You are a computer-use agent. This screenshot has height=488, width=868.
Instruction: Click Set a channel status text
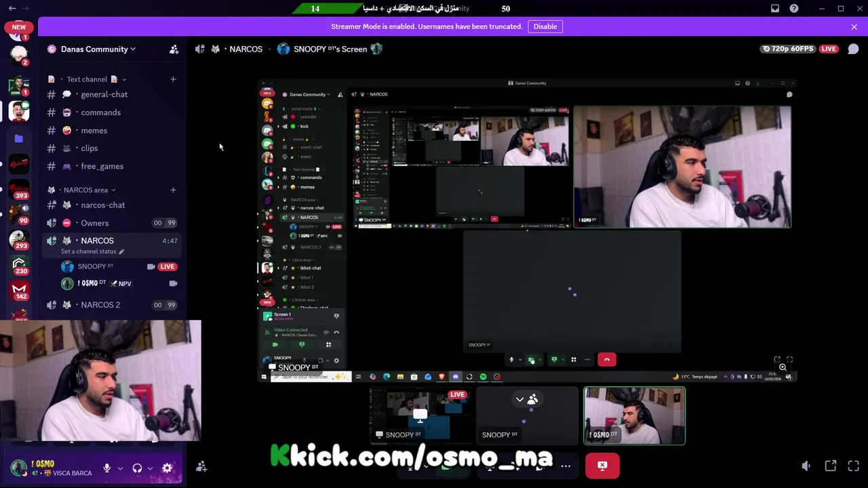[x=88, y=251]
